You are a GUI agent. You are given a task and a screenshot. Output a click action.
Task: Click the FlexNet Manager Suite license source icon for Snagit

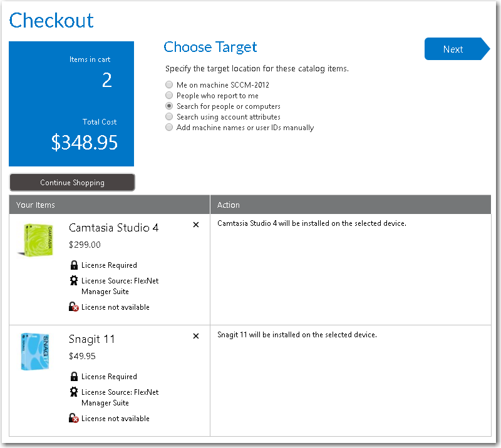(x=75, y=391)
